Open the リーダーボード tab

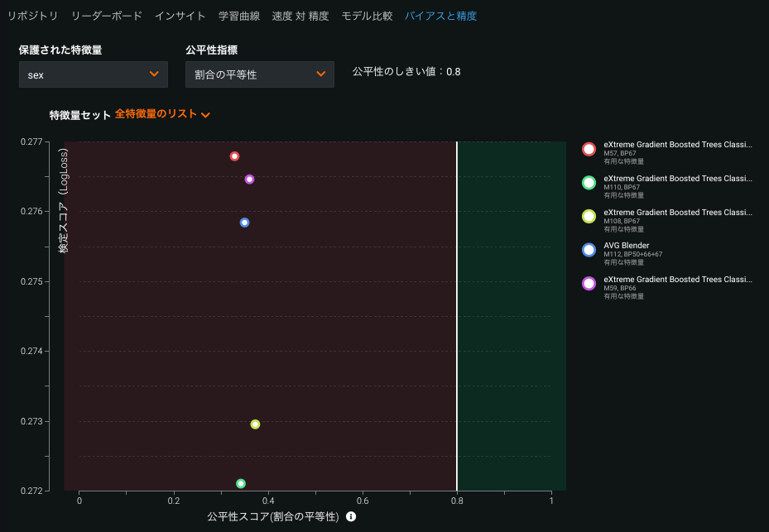click(106, 16)
